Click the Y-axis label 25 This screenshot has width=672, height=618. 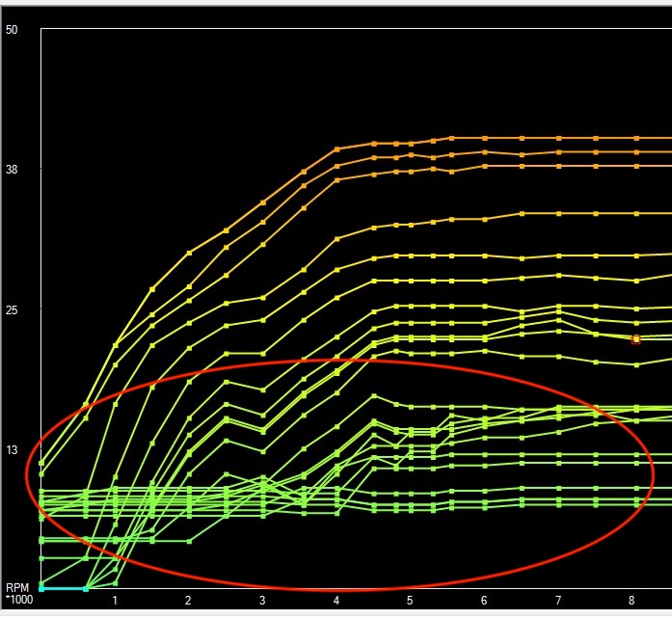point(13,310)
